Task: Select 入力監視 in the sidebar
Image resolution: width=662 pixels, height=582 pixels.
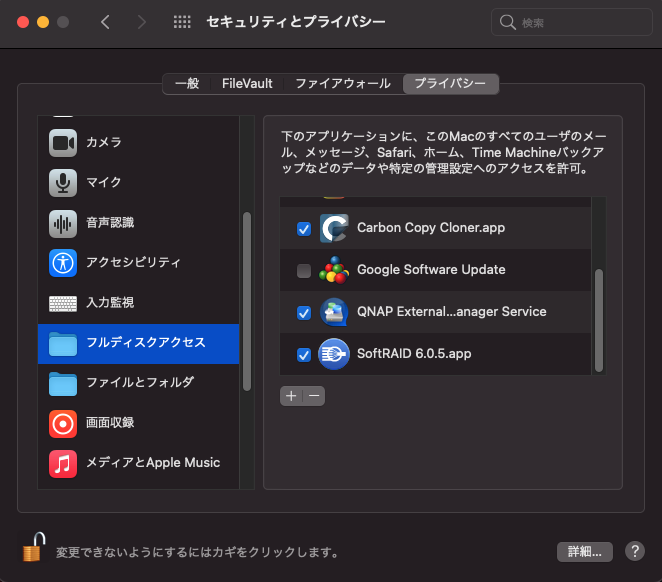Action: (x=138, y=303)
